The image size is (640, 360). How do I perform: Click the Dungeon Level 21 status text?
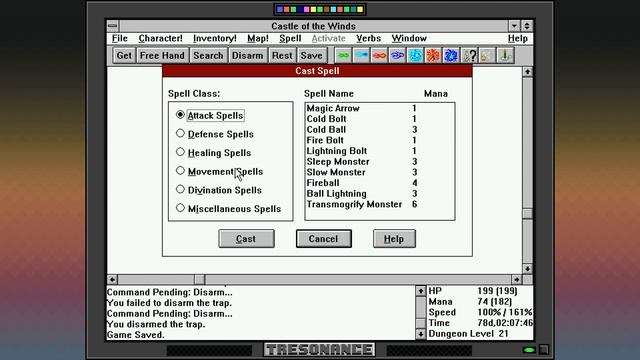coord(469,334)
